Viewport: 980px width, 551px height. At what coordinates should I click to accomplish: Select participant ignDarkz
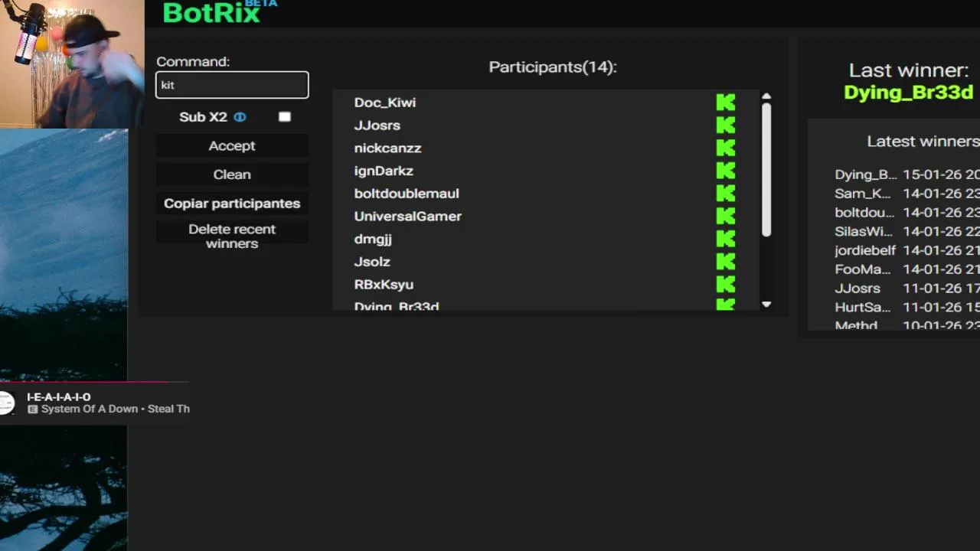384,171
